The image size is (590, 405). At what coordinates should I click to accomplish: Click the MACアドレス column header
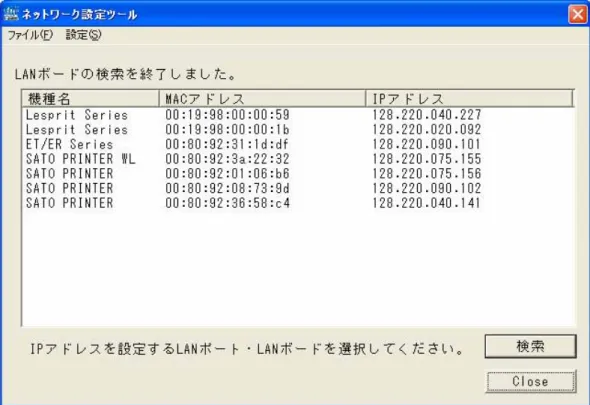pos(262,99)
